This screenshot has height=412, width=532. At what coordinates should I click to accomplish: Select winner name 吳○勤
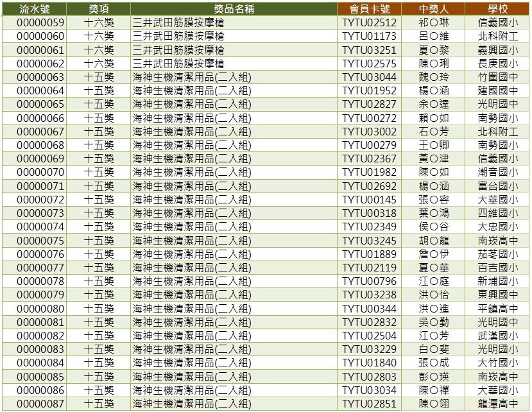pyautogui.click(x=434, y=322)
